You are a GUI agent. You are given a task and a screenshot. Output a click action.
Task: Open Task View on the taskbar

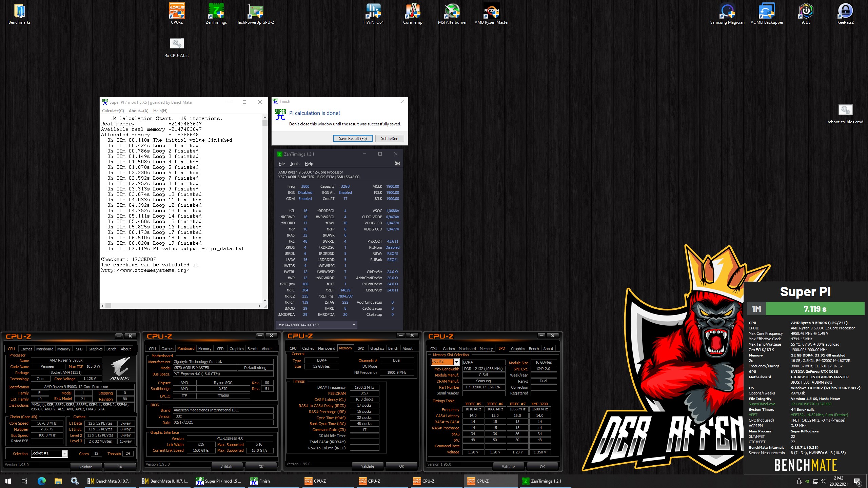(x=24, y=481)
